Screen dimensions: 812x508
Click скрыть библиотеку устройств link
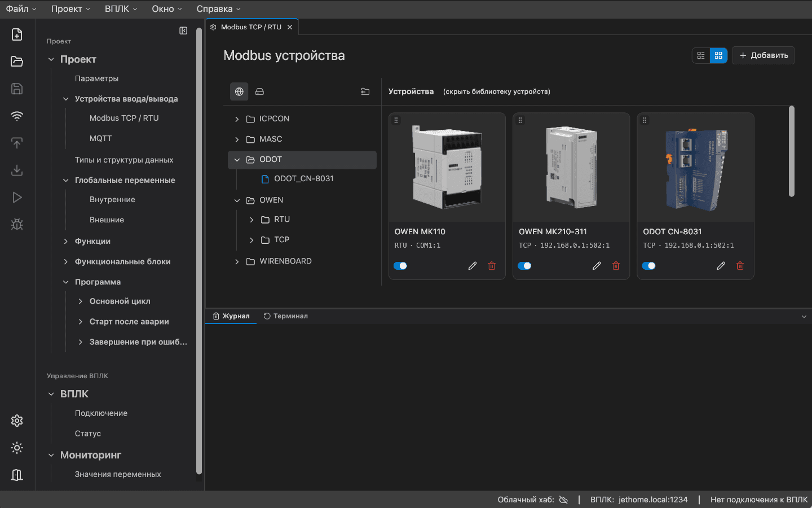497,91
